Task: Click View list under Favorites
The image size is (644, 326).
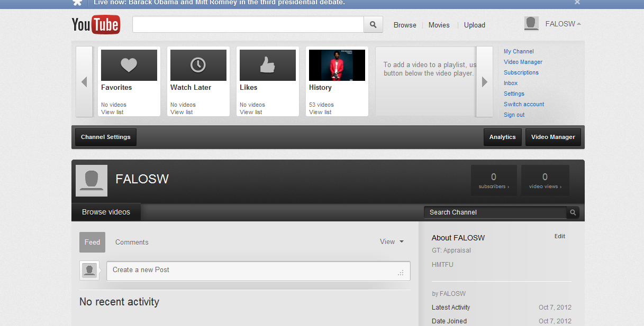Action: (x=112, y=112)
